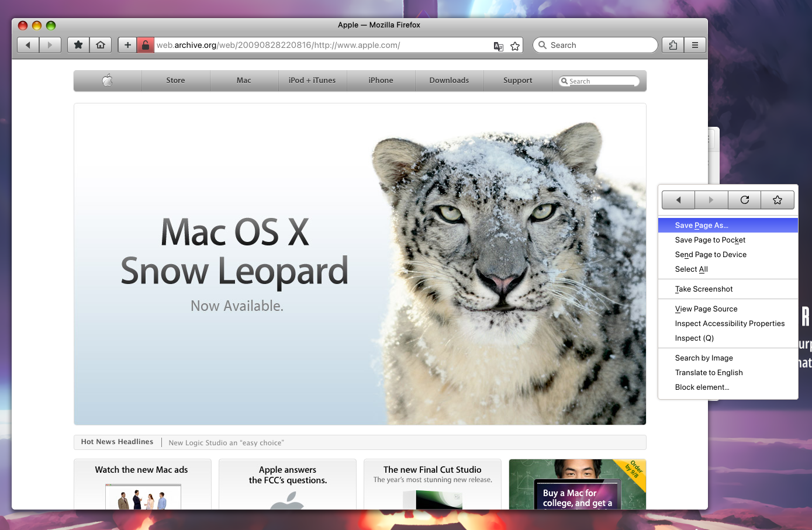The image size is (812, 530).
Task: Open bookmarks with the star toolbar button
Action: click(78, 45)
